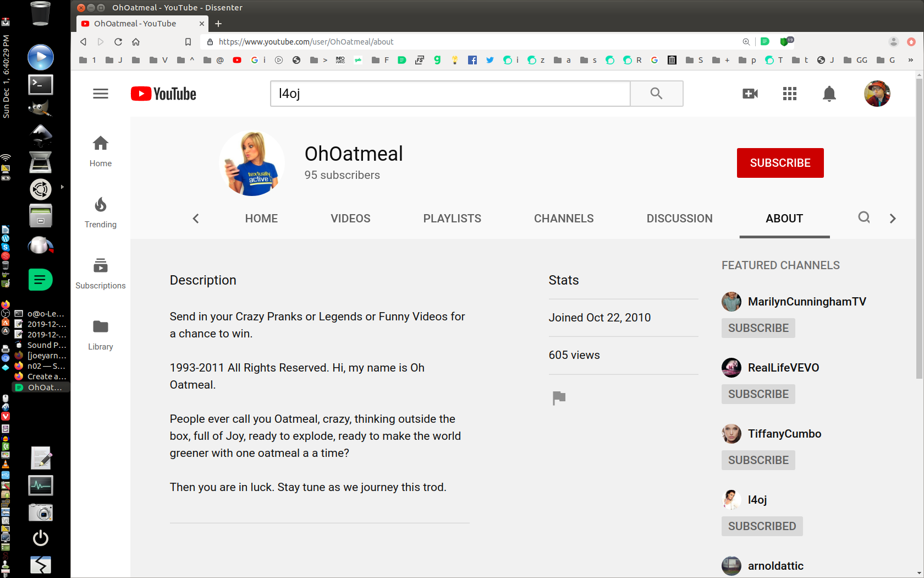924x578 pixels.
Task: Open the GG bookmark folder
Action: [855, 60]
